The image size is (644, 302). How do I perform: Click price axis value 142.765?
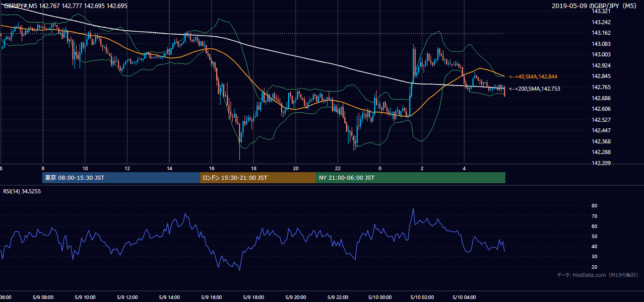[600, 87]
